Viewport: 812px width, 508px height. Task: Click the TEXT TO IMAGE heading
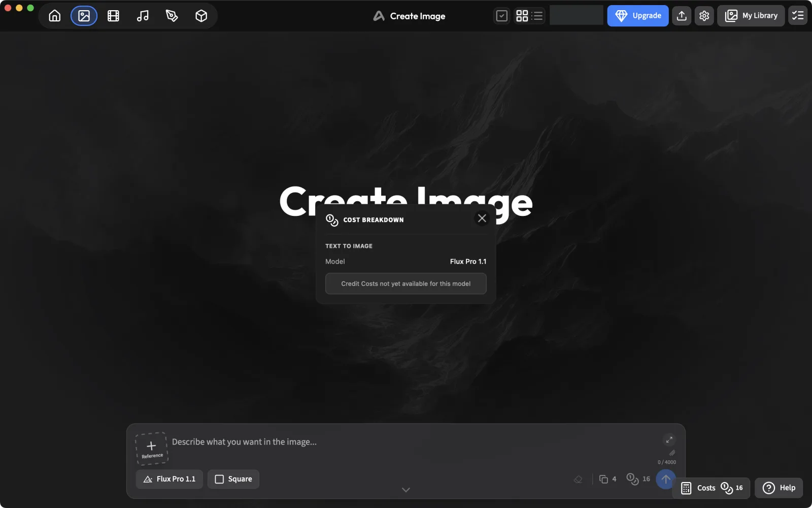(349, 246)
